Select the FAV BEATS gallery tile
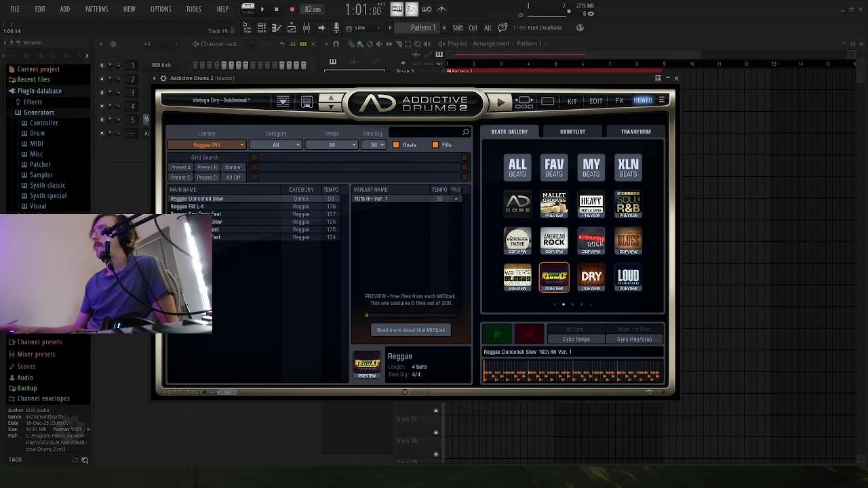 pyautogui.click(x=554, y=167)
